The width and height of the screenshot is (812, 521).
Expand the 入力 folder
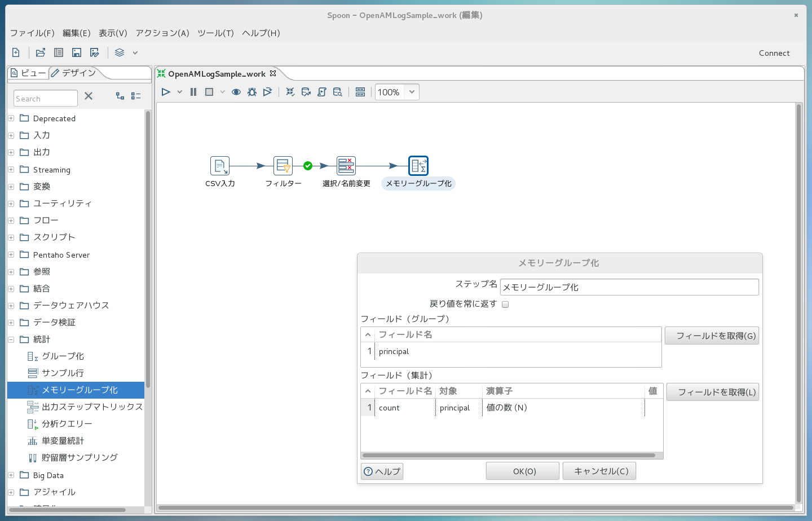[11, 135]
